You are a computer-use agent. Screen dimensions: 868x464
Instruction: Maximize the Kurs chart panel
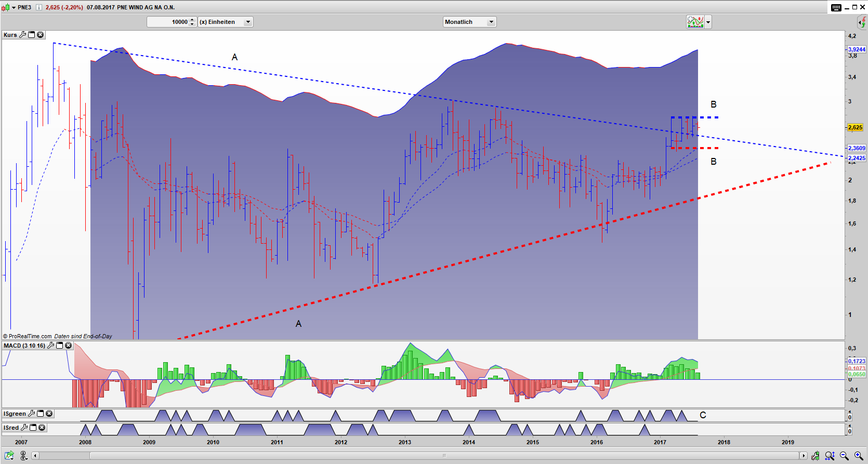coord(32,35)
